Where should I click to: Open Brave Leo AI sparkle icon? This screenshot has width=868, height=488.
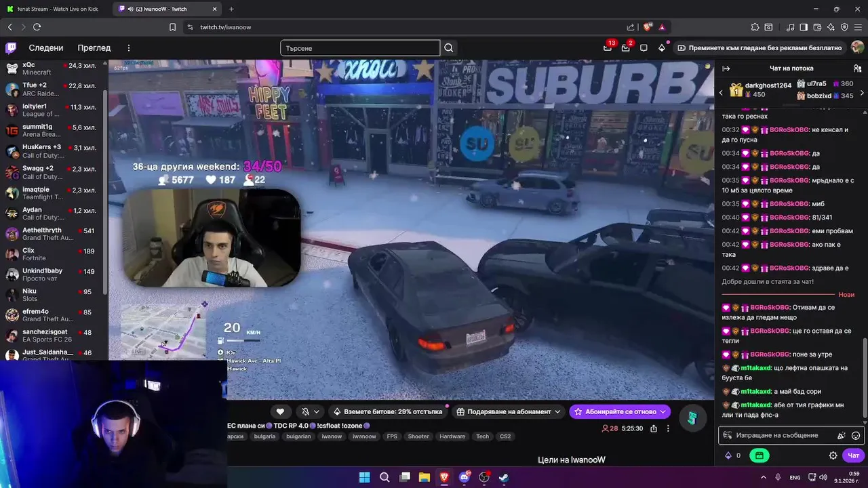[831, 27]
